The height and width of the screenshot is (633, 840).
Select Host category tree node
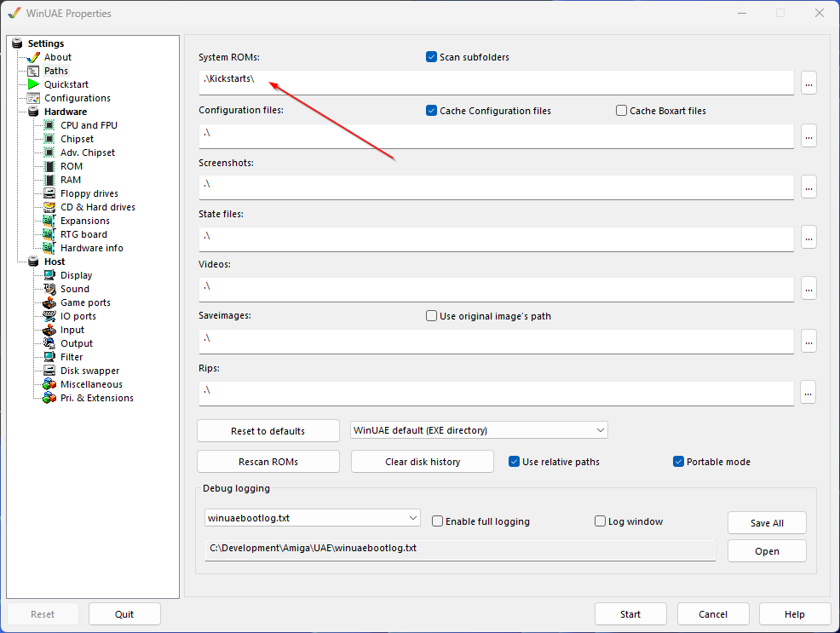click(55, 262)
